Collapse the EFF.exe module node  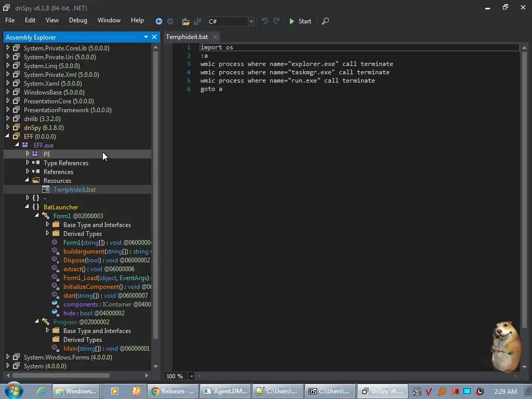click(x=17, y=145)
